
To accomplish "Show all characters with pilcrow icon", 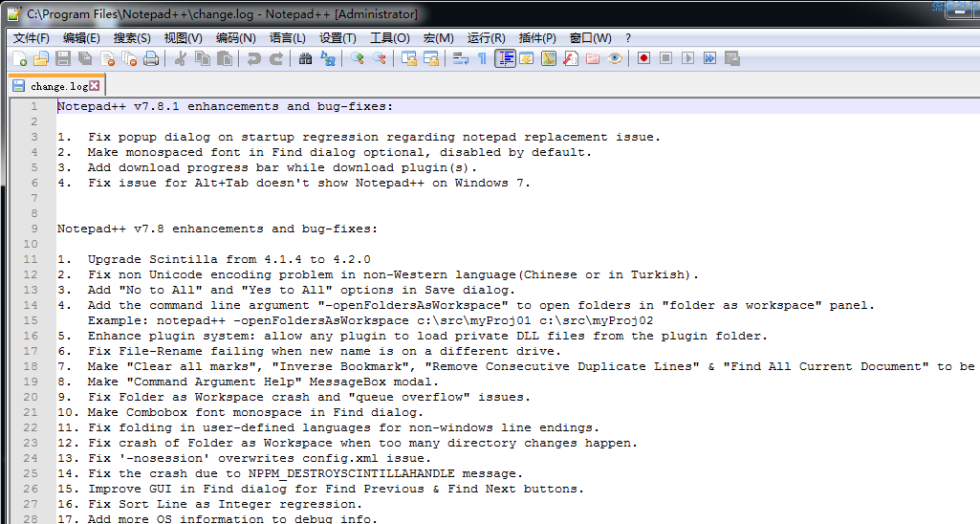I will [x=482, y=58].
